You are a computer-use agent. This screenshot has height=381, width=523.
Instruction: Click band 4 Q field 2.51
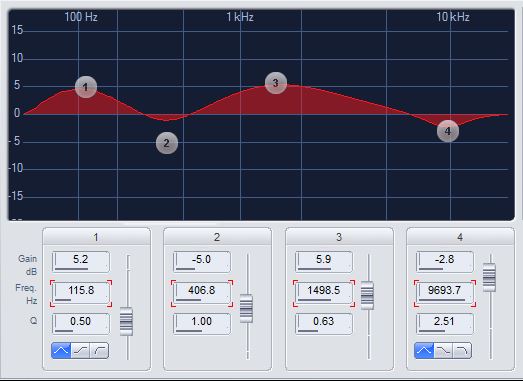point(445,324)
